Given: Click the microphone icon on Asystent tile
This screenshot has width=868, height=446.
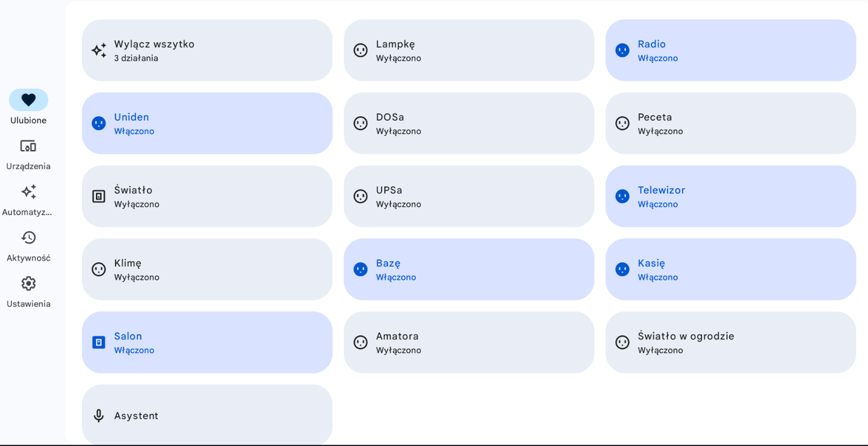Looking at the screenshot, I should pos(99,416).
